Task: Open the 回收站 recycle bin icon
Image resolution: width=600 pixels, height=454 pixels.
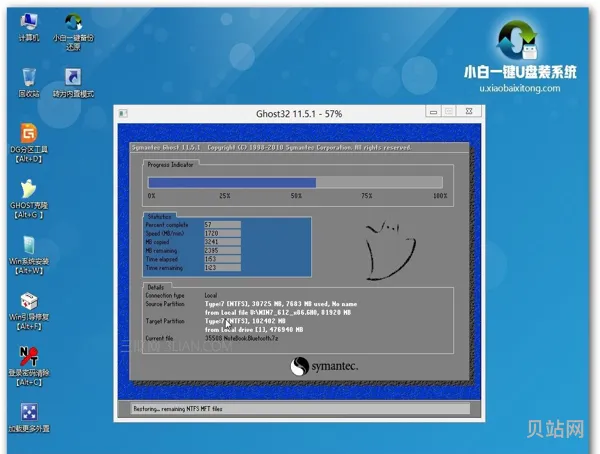Action: click(x=29, y=83)
